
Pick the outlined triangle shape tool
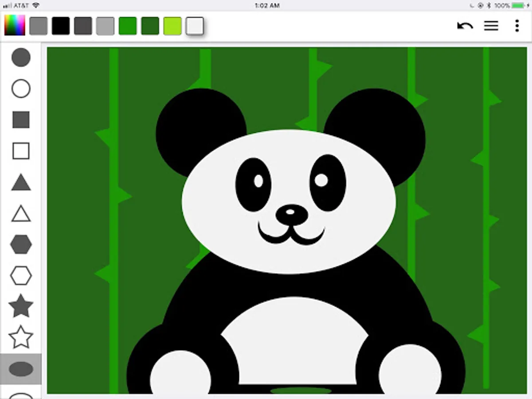[x=21, y=213]
